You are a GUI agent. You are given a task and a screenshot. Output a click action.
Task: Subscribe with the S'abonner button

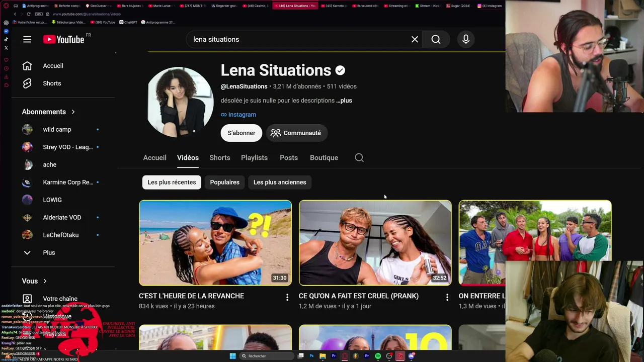(x=242, y=133)
